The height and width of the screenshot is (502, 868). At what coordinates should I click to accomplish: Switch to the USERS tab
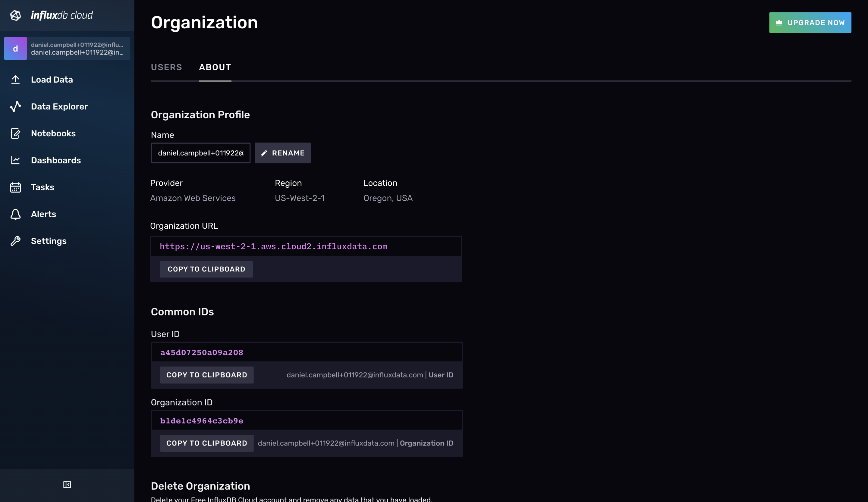click(166, 67)
